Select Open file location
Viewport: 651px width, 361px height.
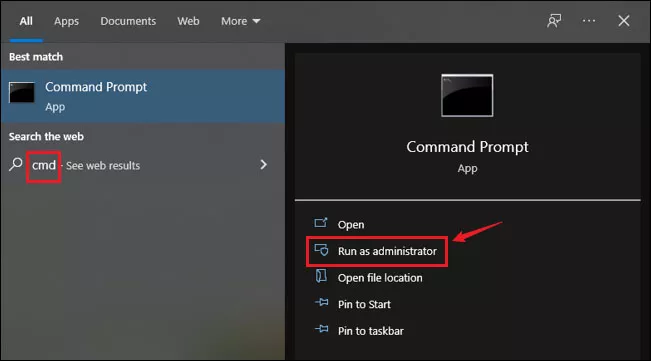tap(380, 278)
